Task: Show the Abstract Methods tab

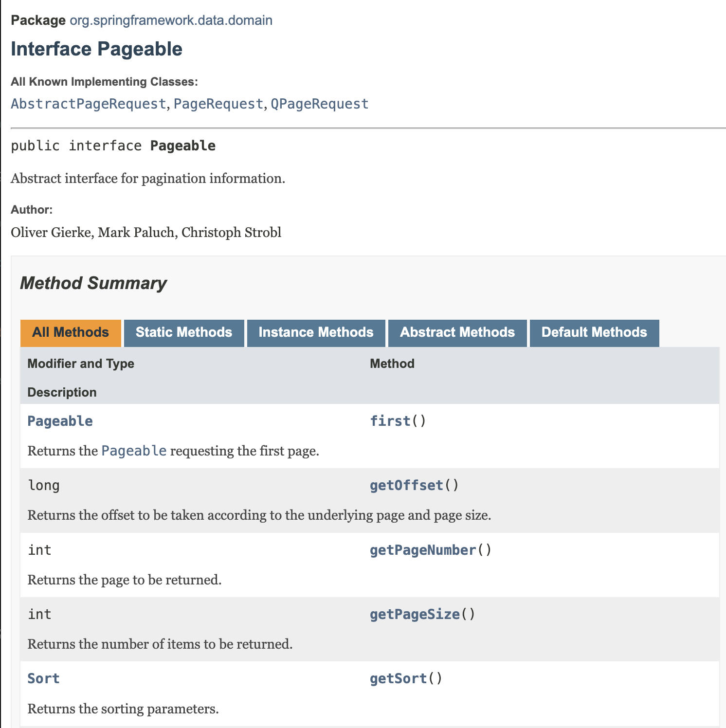Action: (x=457, y=333)
